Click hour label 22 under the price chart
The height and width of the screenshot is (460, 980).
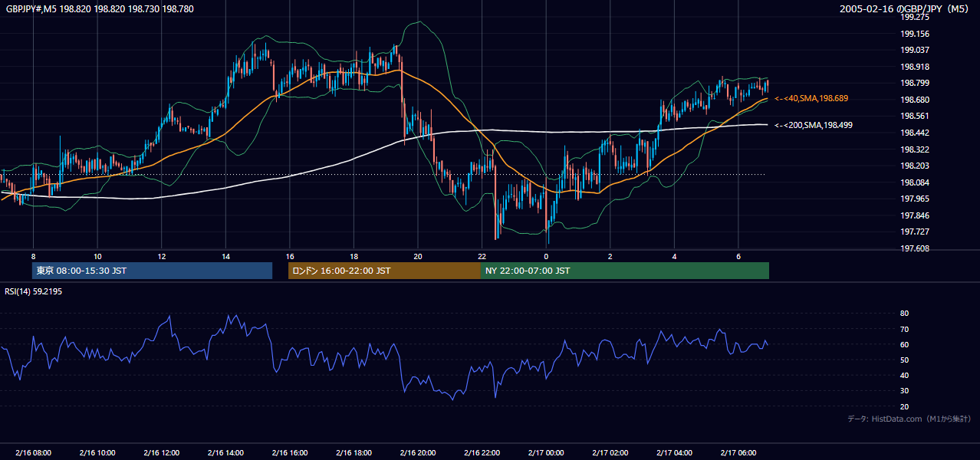pos(482,256)
